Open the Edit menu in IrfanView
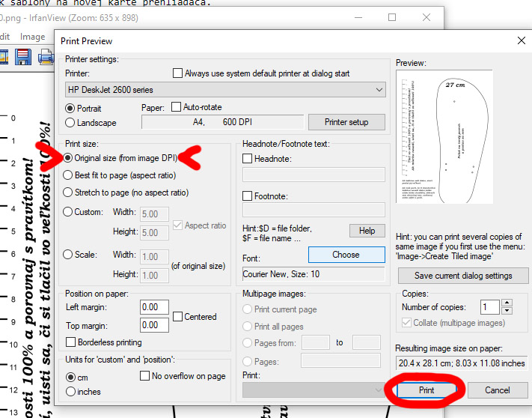Viewport: 532px width, 418px height. (x=4, y=37)
